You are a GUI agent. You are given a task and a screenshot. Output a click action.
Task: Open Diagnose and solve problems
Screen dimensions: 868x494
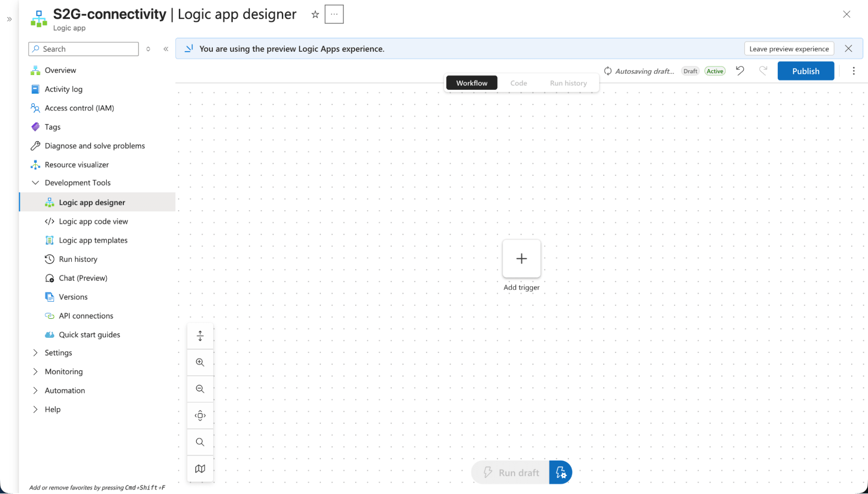[95, 146]
